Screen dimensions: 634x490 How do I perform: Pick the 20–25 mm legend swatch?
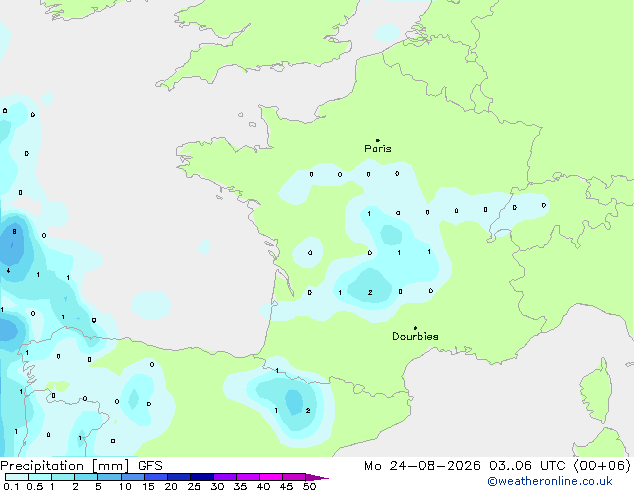[179, 477]
